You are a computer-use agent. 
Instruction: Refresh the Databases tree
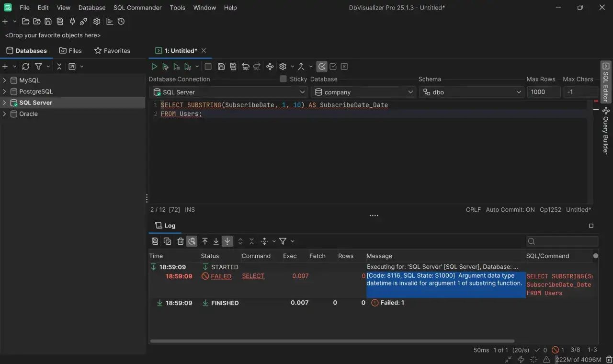pyautogui.click(x=26, y=67)
